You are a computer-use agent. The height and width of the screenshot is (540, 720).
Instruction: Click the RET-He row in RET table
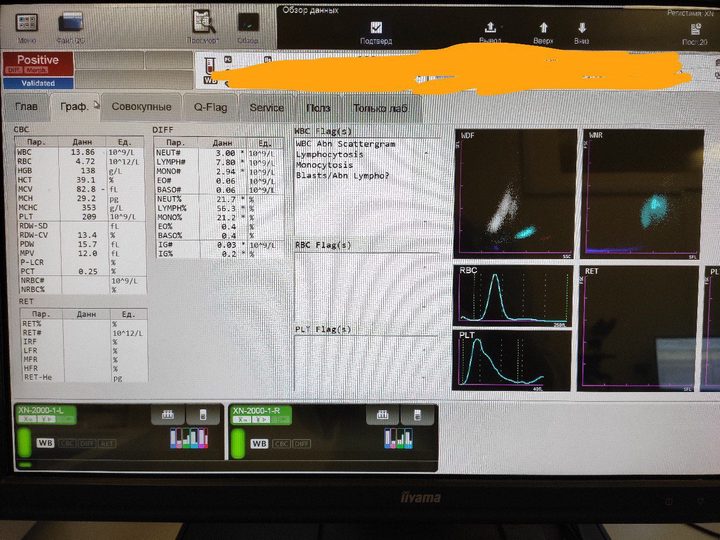click(x=84, y=377)
